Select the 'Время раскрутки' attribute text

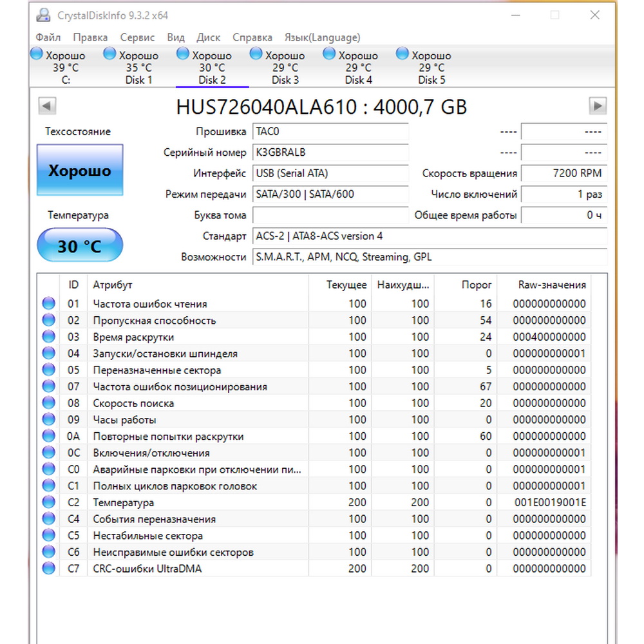tap(133, 337)
